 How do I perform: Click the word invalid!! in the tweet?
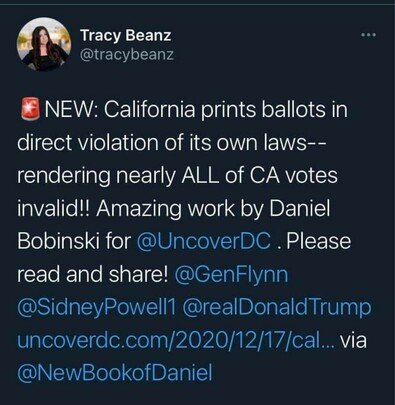(53, 208)
